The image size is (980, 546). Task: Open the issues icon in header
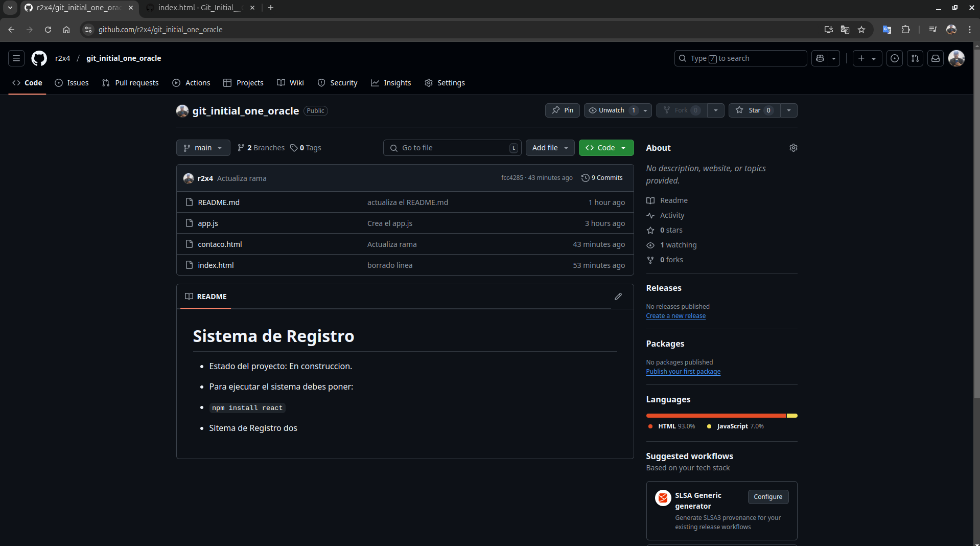(895, 58)
